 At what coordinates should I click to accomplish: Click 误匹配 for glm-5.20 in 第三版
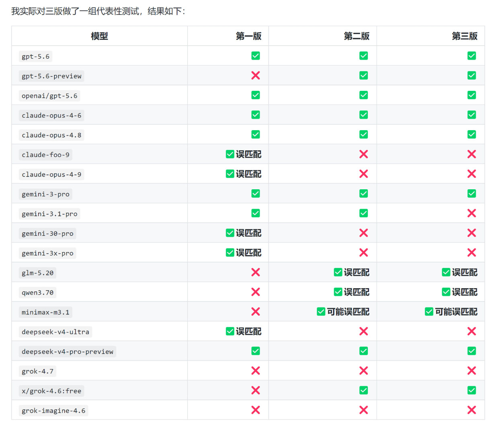465,272
